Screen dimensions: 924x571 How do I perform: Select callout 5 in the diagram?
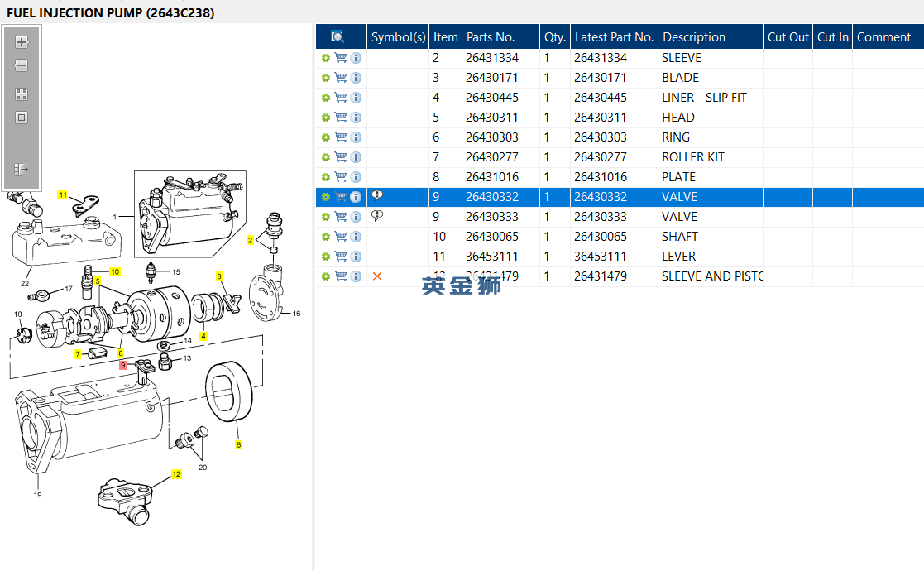click(x=98, y=281)
